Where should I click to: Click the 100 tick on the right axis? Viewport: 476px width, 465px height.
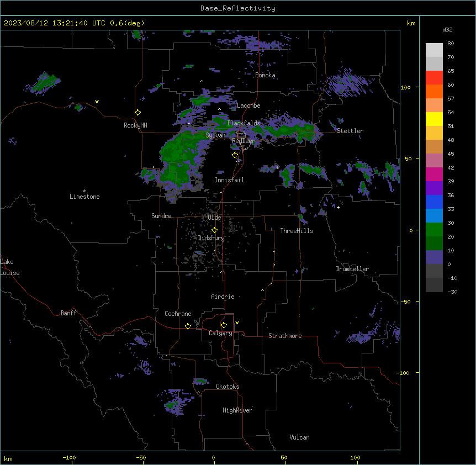(405, 87)
